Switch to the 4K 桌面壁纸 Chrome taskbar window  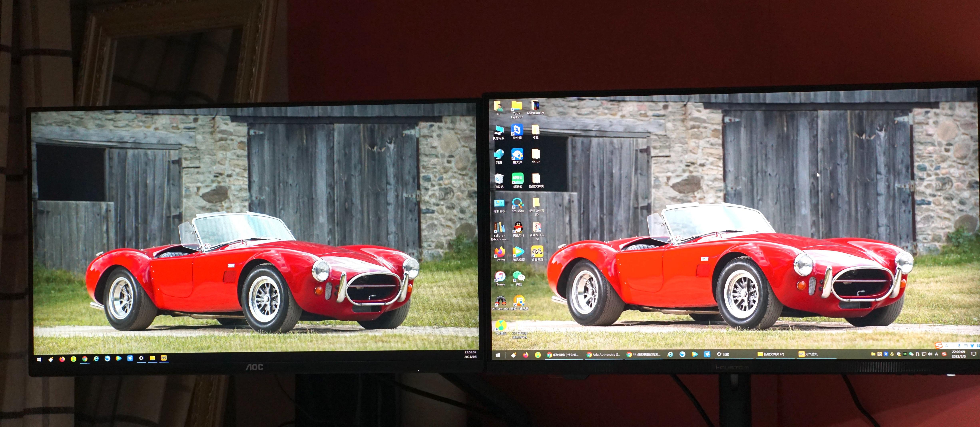(x=644, y=354)
